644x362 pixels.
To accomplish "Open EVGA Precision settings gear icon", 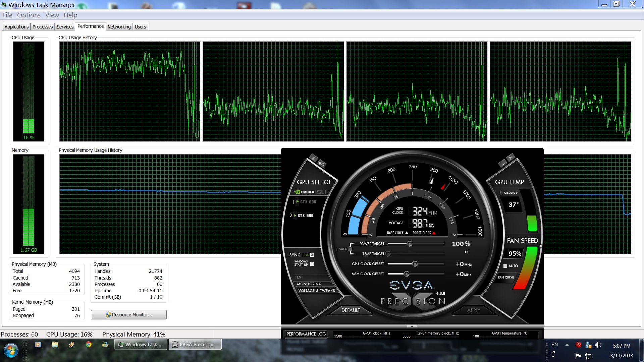I will click(x=322, y=164).
